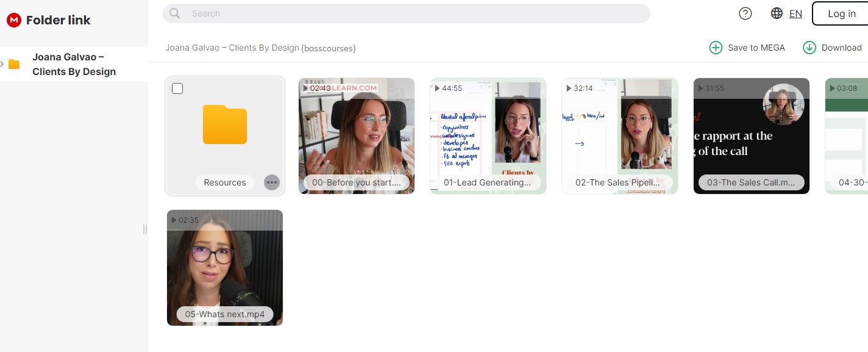Click the breadcrumb Joana Galvao – Clients By Design
This screenshot has height=352, width=868.
pos(232,48)
